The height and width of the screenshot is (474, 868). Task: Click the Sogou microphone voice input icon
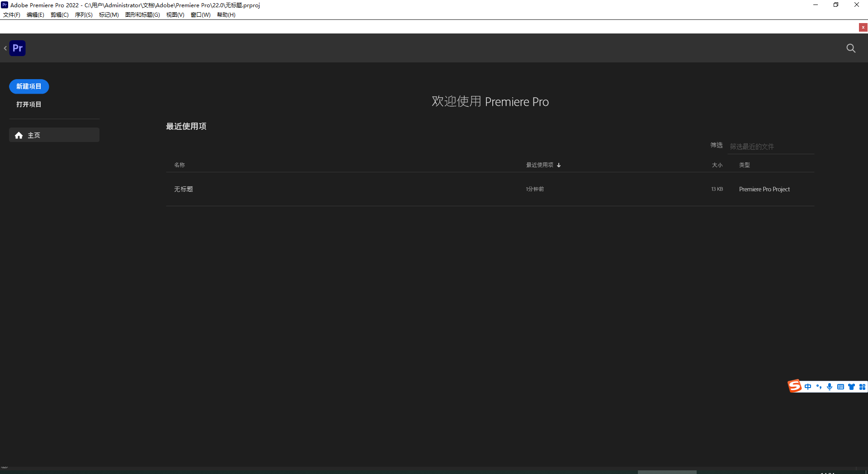pyautogui.click(x=830, y=387)
